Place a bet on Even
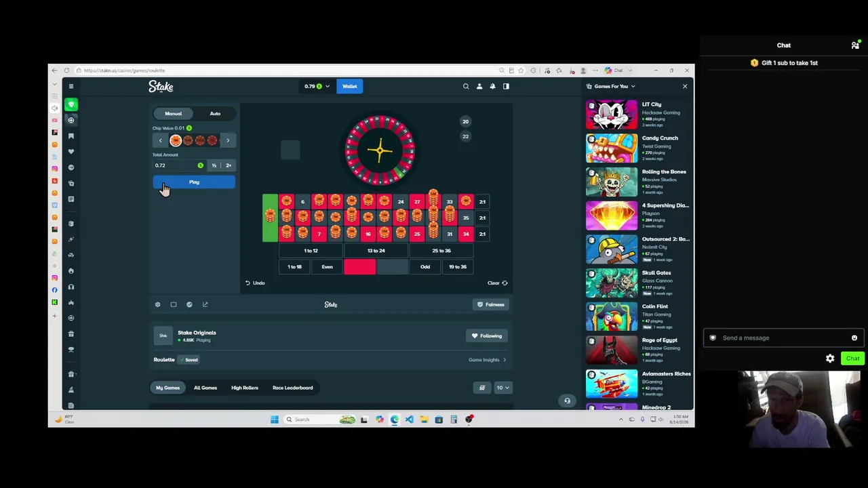The width and height of the screenshot is (868, 488). tap(327, 267)
